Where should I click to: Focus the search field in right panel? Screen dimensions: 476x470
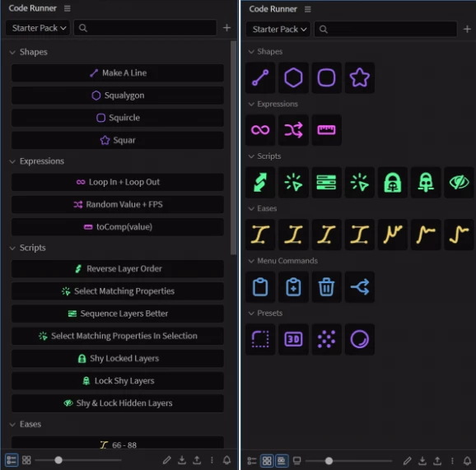click(385, 29)
